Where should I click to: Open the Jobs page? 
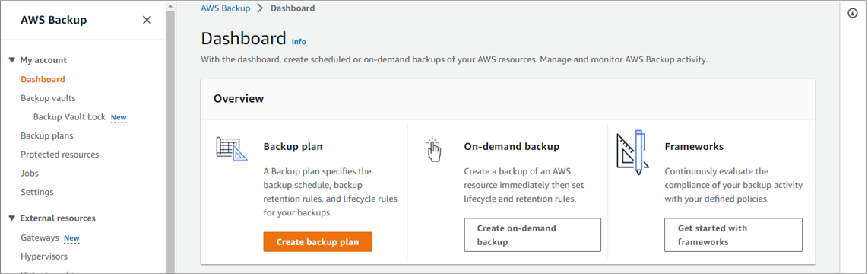click(x=30, y=173)
